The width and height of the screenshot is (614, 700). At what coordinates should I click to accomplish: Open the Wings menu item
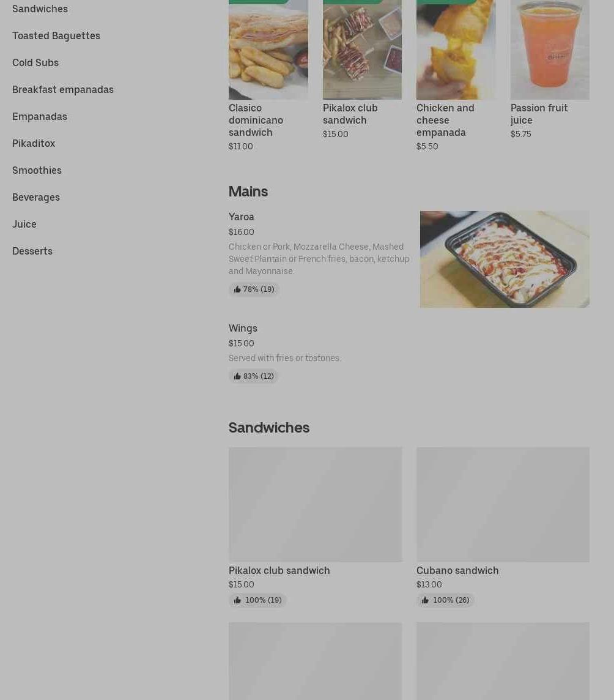pos(243,328)
